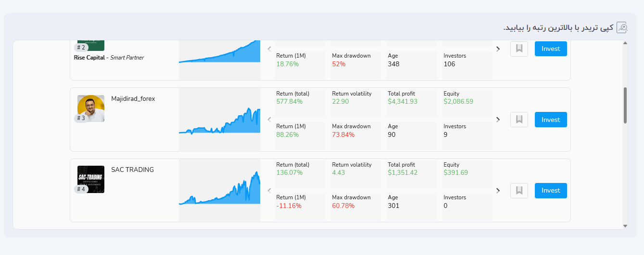Show next stats for SAC TRADING
644x255 pixels.
point(498,191)
